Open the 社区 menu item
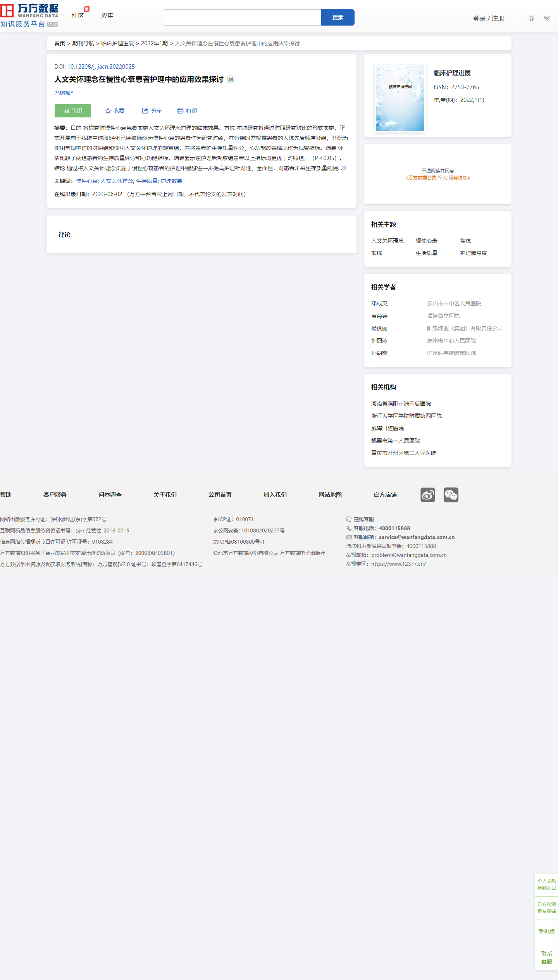 point(78,16)
